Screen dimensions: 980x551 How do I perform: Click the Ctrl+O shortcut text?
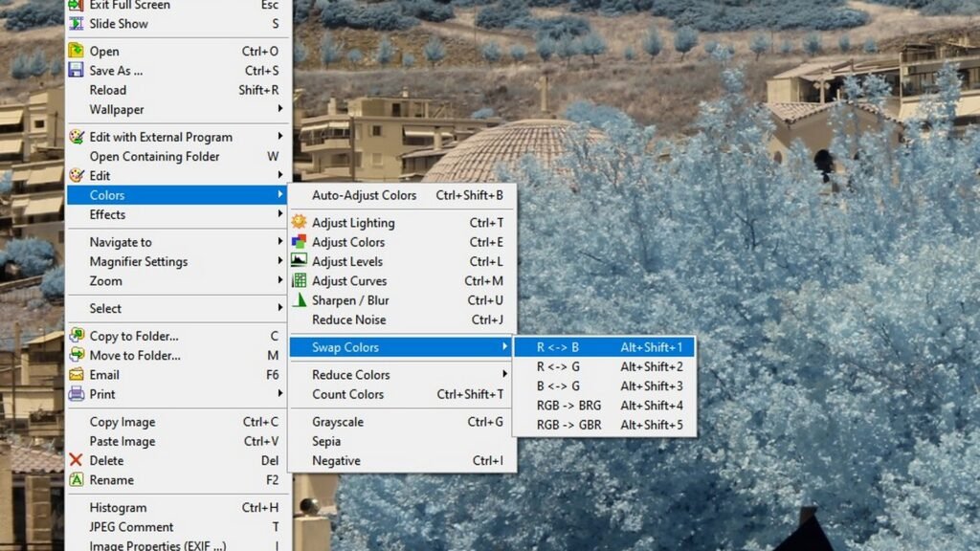click(x=260, y=51)
